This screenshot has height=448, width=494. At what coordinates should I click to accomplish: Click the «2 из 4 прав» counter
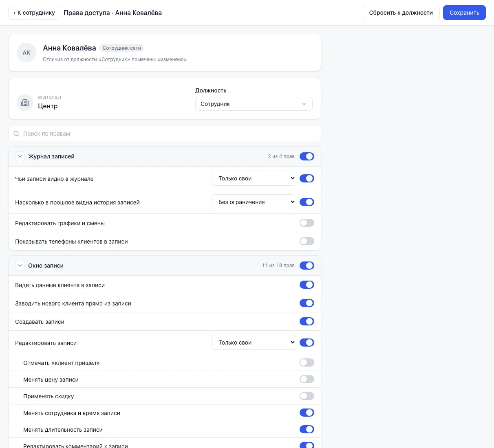click(281, 156)
